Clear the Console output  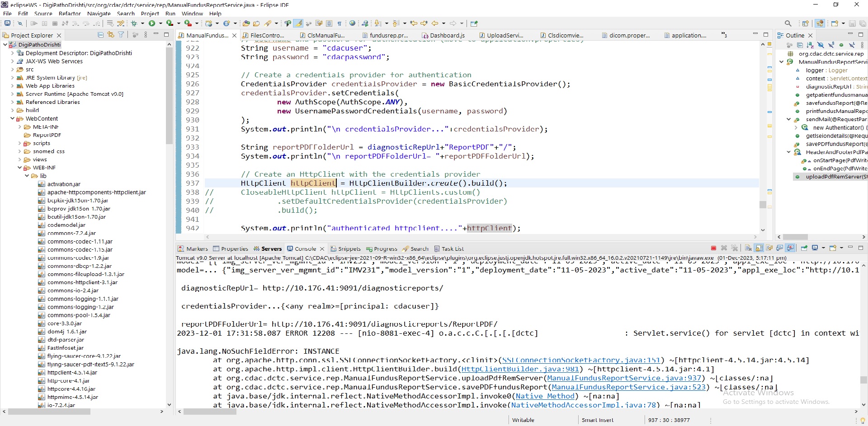coord(748,248)
